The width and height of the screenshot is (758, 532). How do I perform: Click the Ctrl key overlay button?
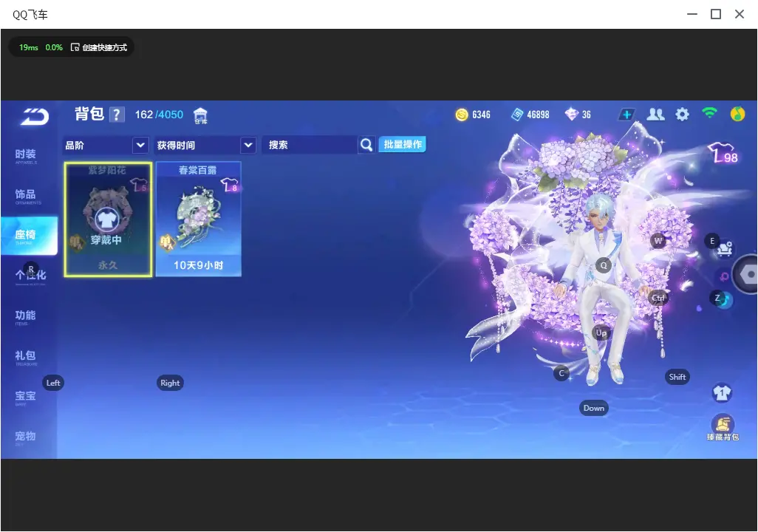pyautogui.click(x=658, y=298)
